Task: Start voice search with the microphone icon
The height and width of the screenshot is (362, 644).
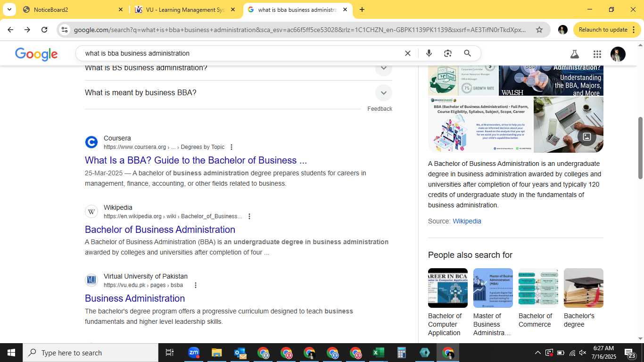Action: tap(429, 53)
